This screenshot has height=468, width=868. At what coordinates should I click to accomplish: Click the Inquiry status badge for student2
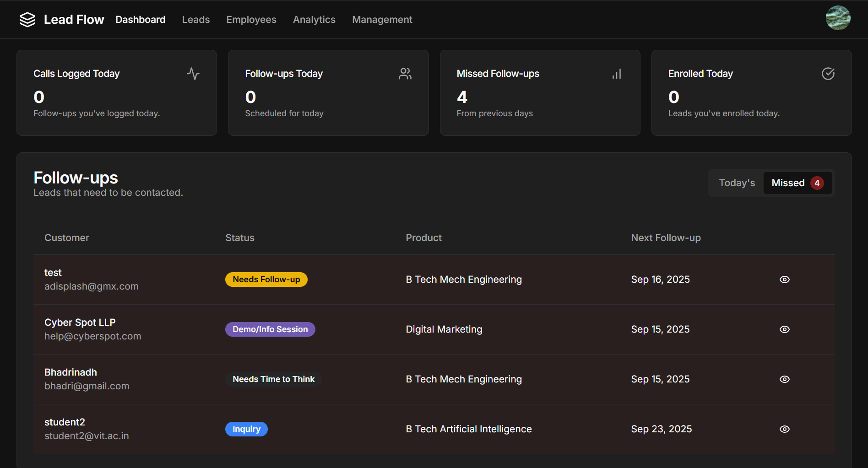[246, 429]
